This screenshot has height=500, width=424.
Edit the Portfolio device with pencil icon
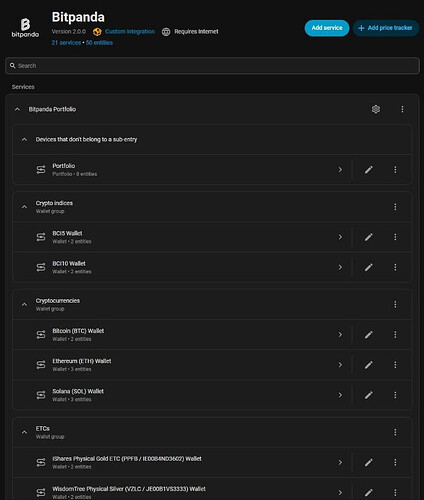pos(368,170)
